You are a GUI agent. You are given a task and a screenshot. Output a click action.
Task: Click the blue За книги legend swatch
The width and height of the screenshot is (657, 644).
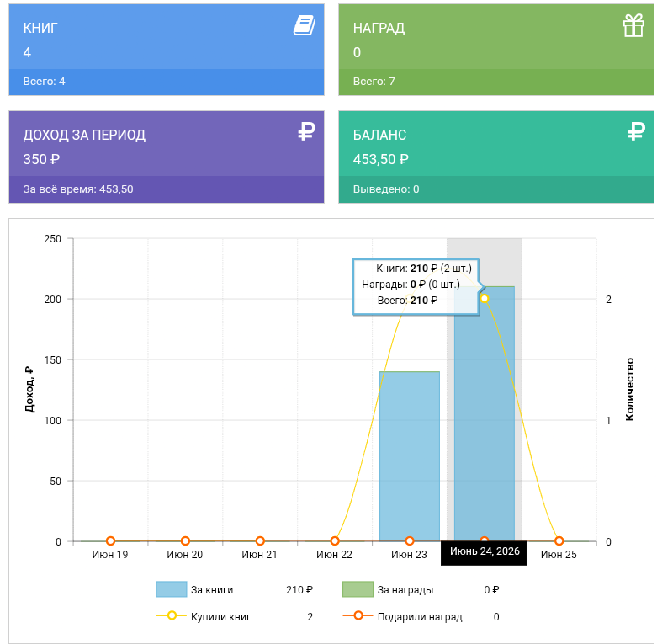pos(171,589)
